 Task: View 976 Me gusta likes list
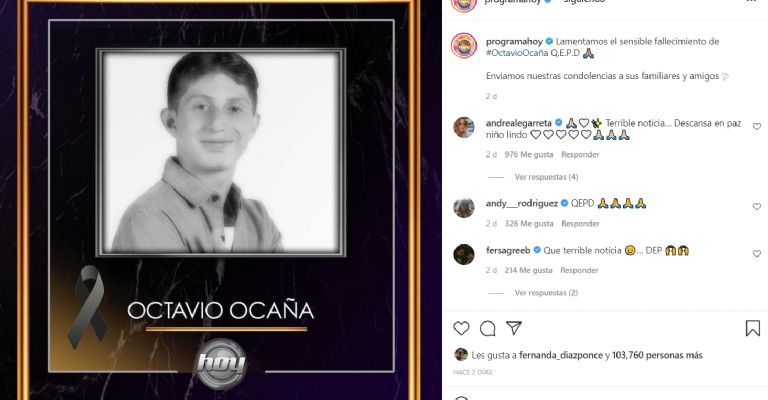(528, 154)
